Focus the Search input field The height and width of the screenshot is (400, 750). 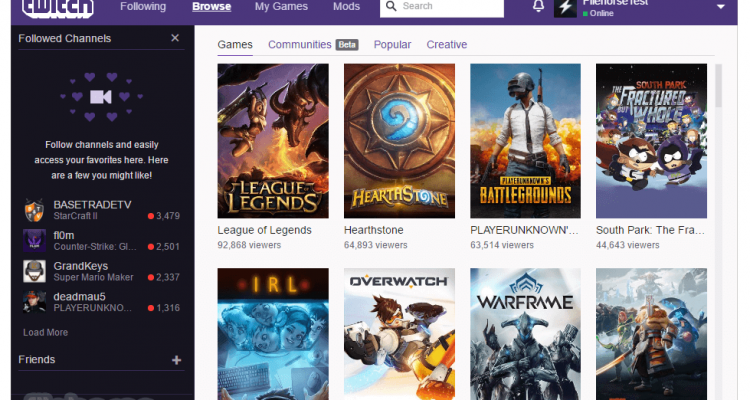tap(441, 7)
